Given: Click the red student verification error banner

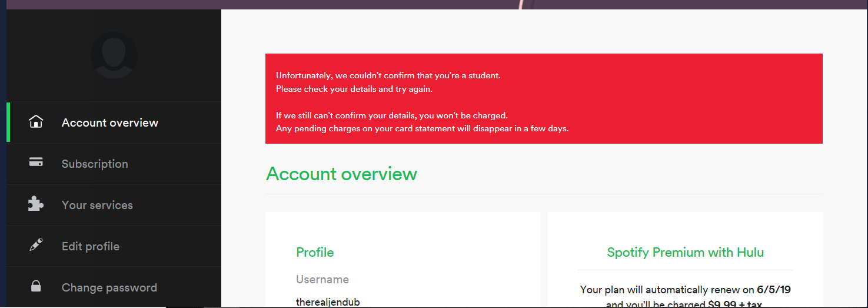Looking at the screenshot, I should click(x=544, y=98).
